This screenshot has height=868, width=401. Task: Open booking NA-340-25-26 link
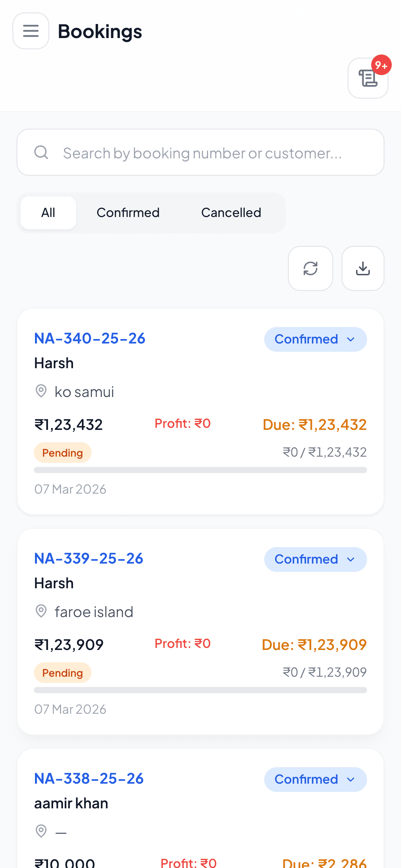(x=90, y=339)
